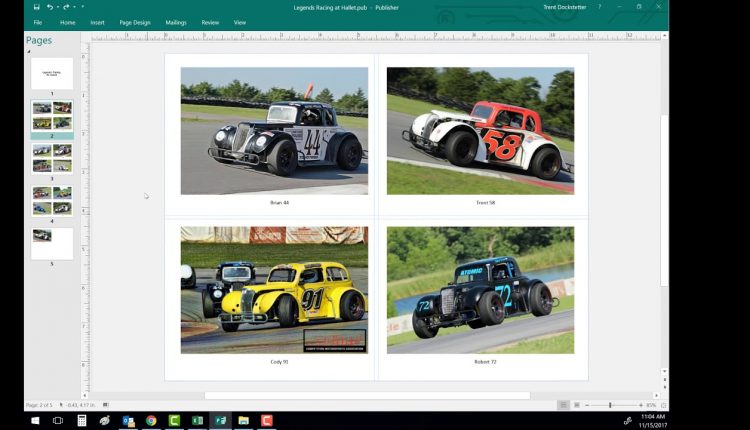The image size is (750, 430).
Task: Click the 'Page: 2 of 5' status indicator
Action: click(39, 405)
